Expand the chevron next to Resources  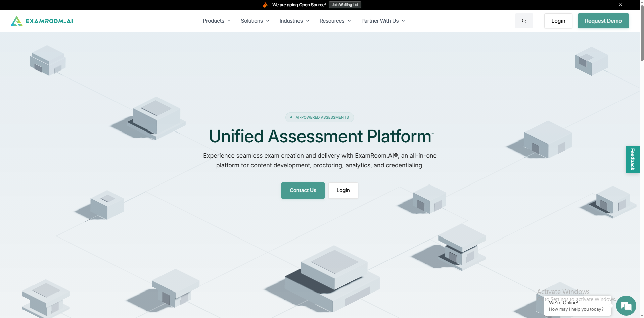[349, 21]
